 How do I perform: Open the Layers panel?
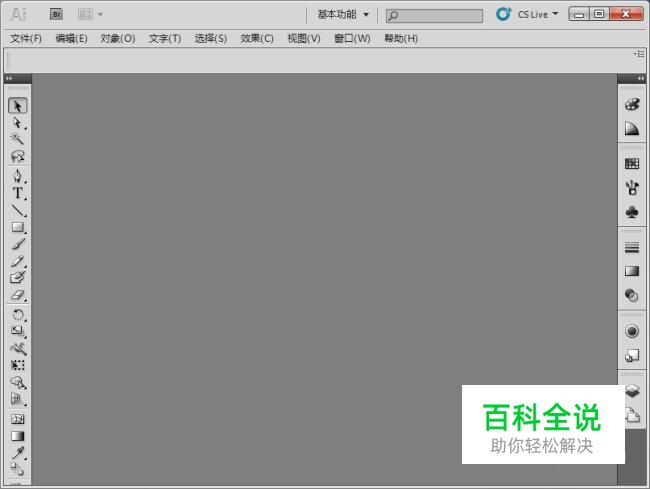(632, 390)
